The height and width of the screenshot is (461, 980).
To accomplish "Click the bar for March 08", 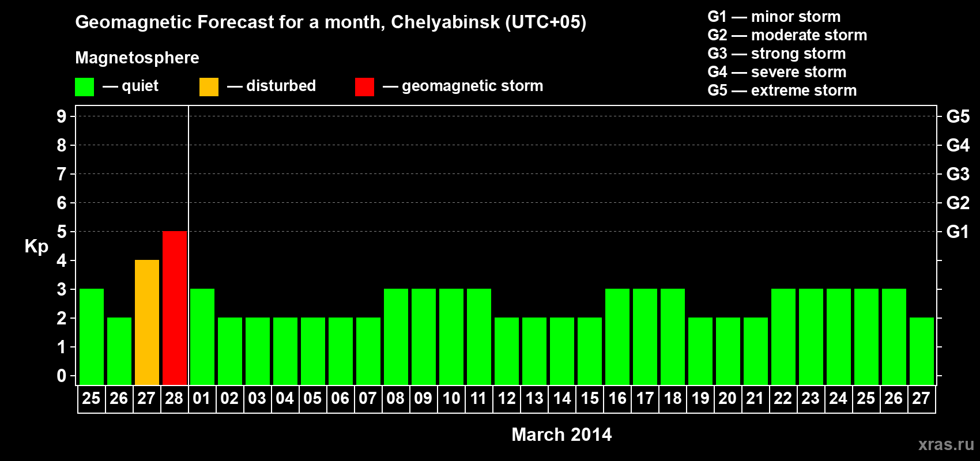I will (x=396, y=337).
